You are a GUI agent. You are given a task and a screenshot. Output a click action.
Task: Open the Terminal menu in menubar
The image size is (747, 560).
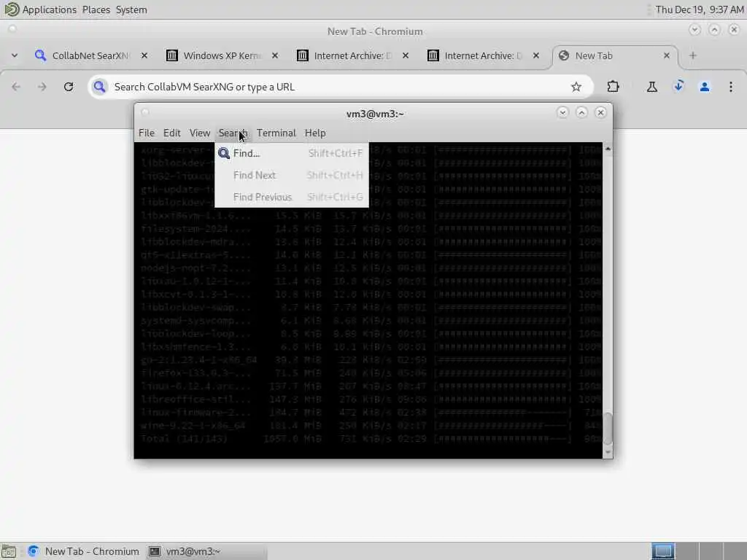(276, 133)
